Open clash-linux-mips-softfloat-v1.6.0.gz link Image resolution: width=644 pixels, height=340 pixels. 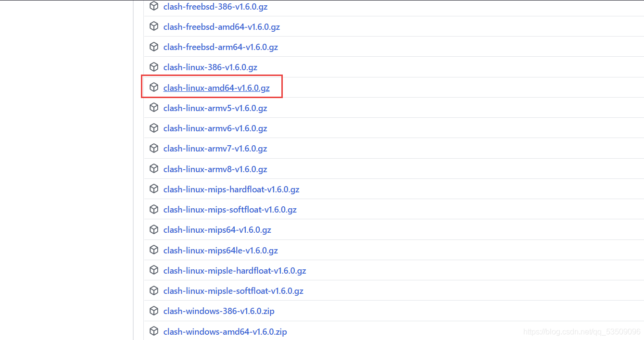pyautogui.click(x=230, y=210)
